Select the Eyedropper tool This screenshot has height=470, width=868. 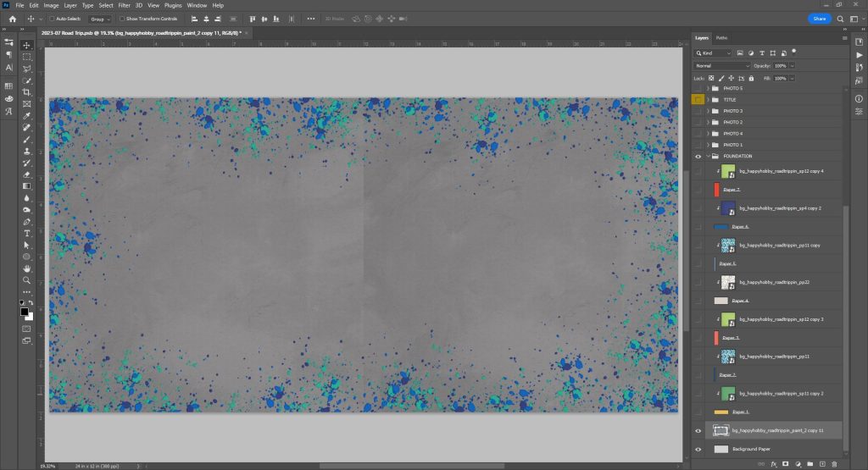tap(27, 115)
